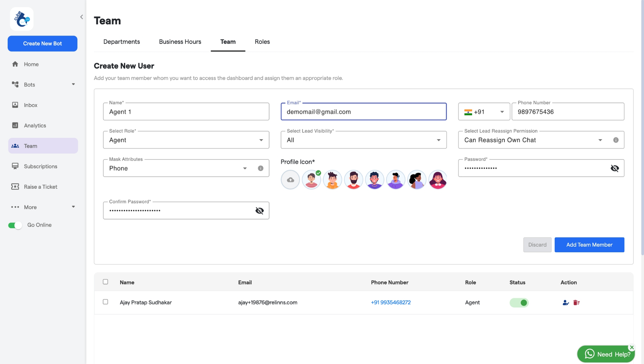Open the Select Role dropdown

[x=186, y=140]
